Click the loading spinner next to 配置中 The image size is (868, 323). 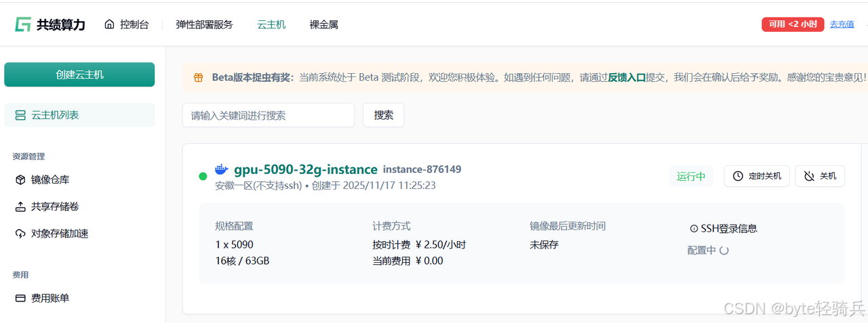724,251
